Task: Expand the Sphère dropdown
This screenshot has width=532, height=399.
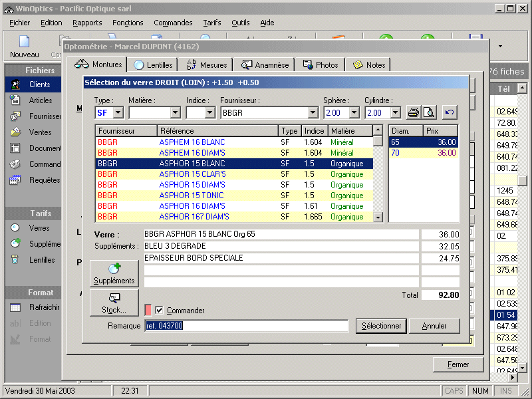Action: pos(354,113)
